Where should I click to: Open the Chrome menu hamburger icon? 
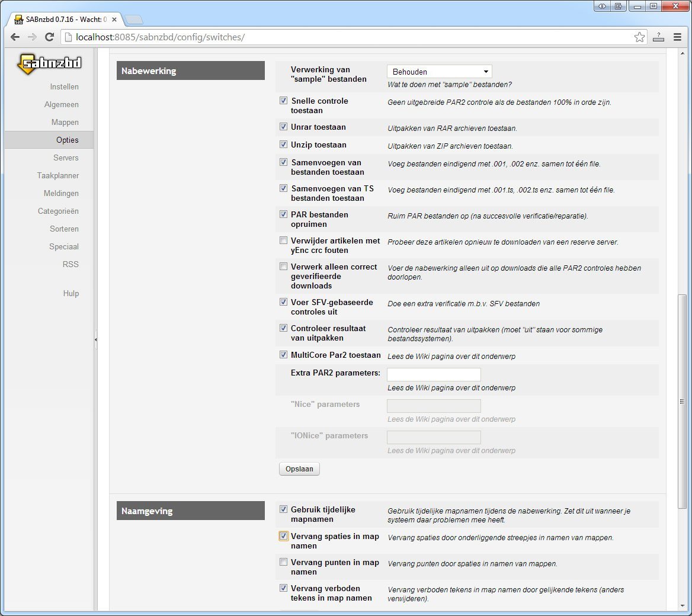point(677,37)
